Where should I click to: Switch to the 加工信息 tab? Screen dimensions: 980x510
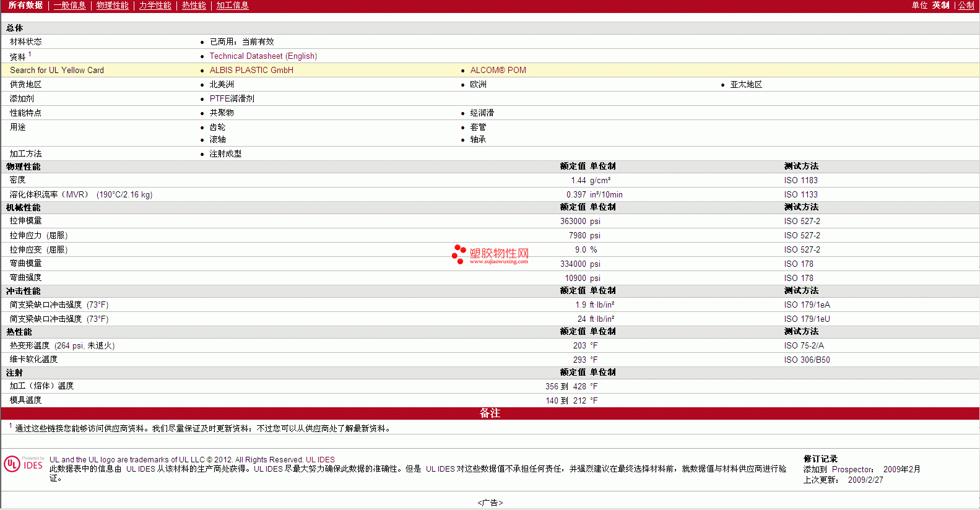233,5
